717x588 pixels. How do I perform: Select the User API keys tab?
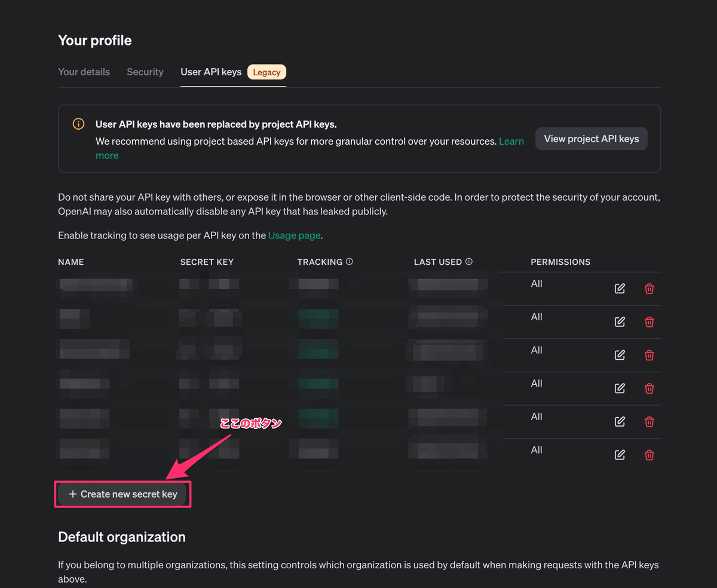click(x=211, y=72)
